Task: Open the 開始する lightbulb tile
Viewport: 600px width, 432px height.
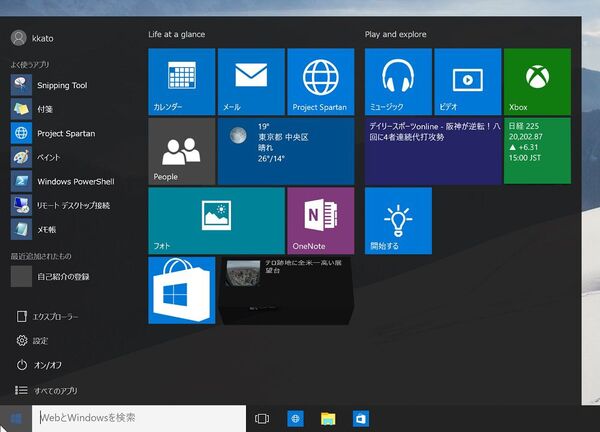Action: (398, 221)
